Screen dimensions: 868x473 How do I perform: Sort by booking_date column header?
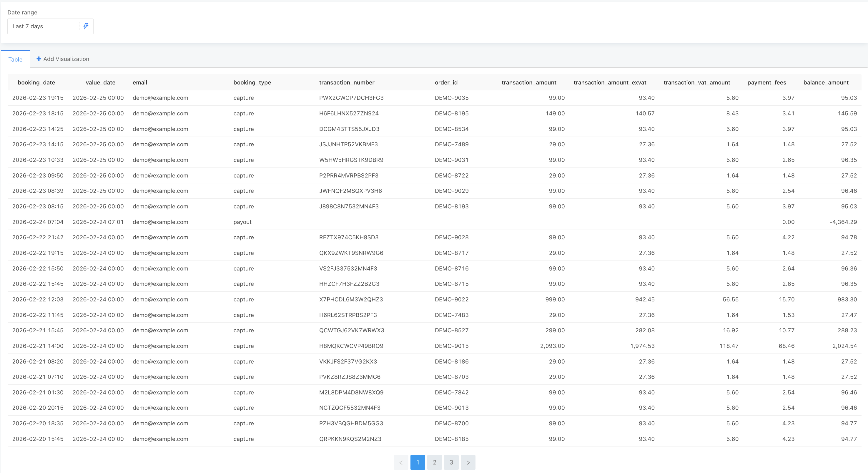click(x=36, y=82)
